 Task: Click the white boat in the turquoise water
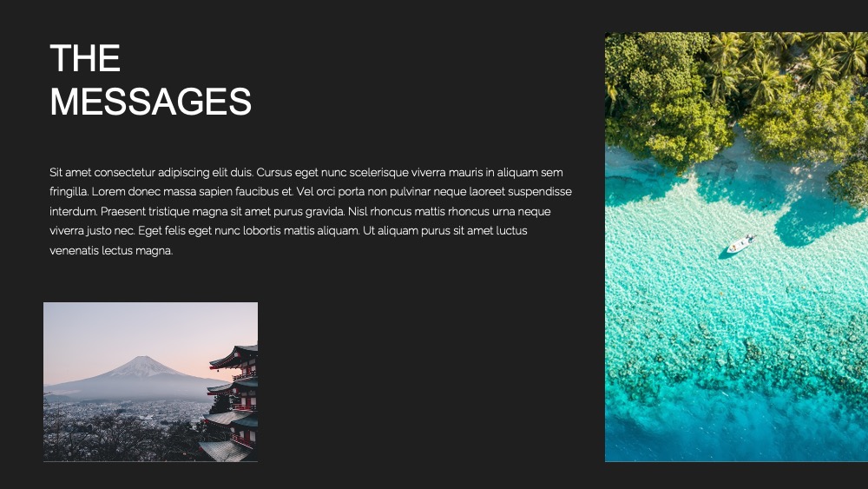[x=740, y=244]
